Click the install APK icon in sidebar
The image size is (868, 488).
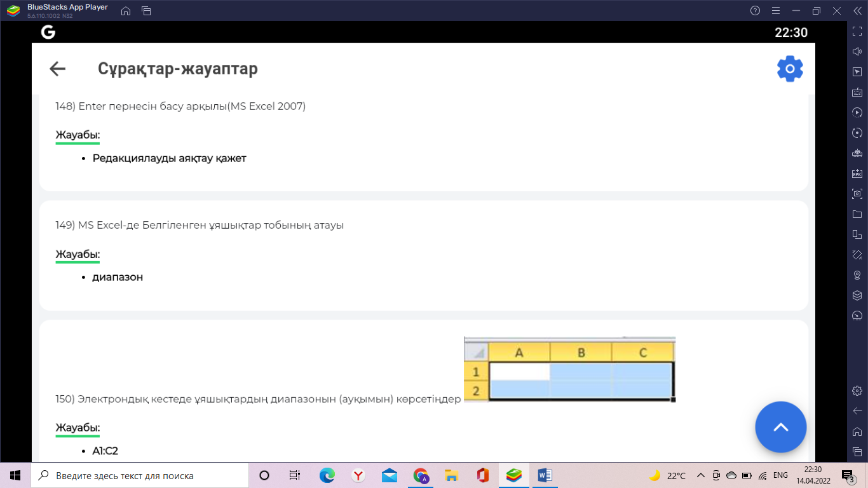(857, 173)
